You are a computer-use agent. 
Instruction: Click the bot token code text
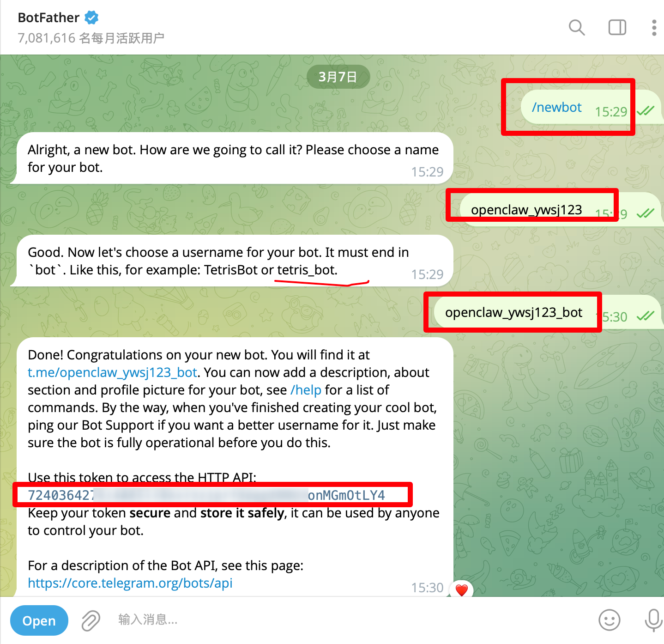pyautogui.click(x=206, y=495)
